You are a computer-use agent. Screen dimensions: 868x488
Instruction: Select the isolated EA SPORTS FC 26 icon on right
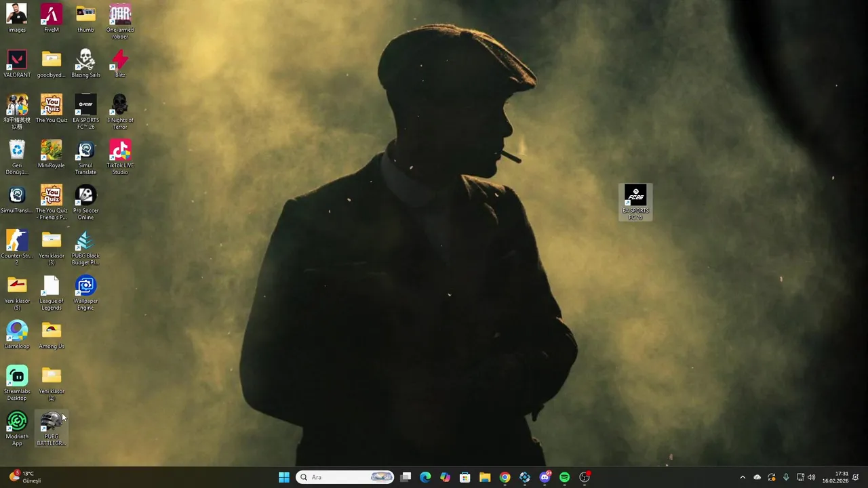[x=635, y=202]
